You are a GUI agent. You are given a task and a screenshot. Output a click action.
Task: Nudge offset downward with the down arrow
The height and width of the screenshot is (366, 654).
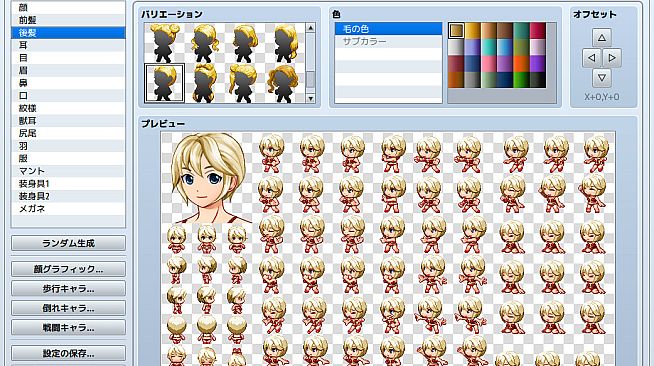tap(601, 78)
